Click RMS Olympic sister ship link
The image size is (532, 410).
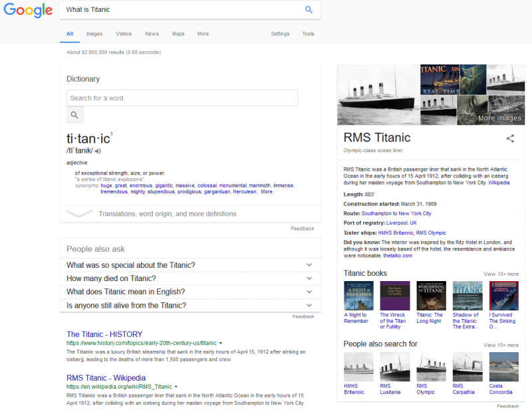[431, 233]
